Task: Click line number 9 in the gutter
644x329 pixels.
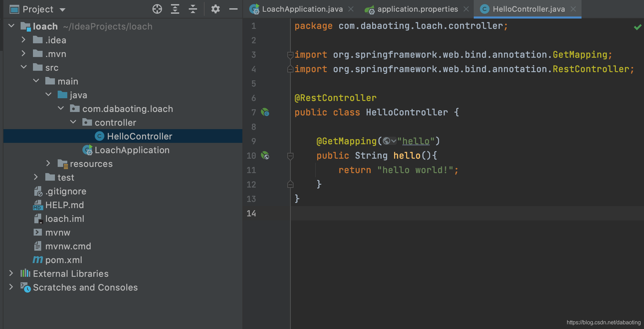Action: click(x=253, y=141)
